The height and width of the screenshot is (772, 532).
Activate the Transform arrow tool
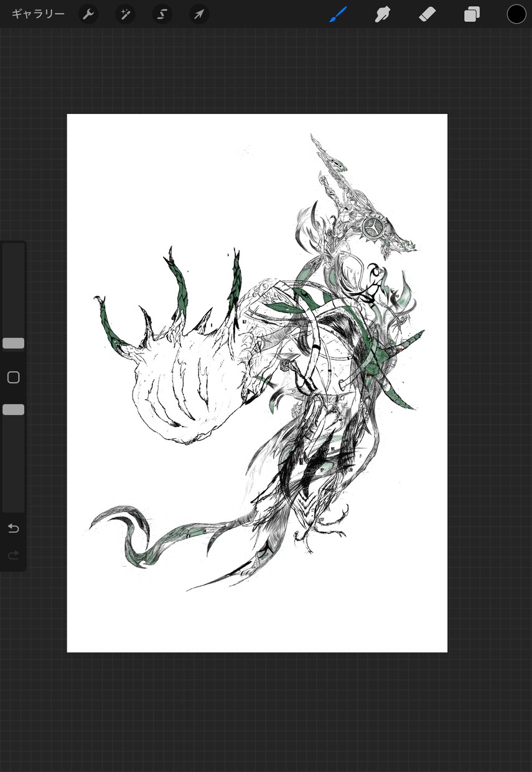(x=199, y=14)
